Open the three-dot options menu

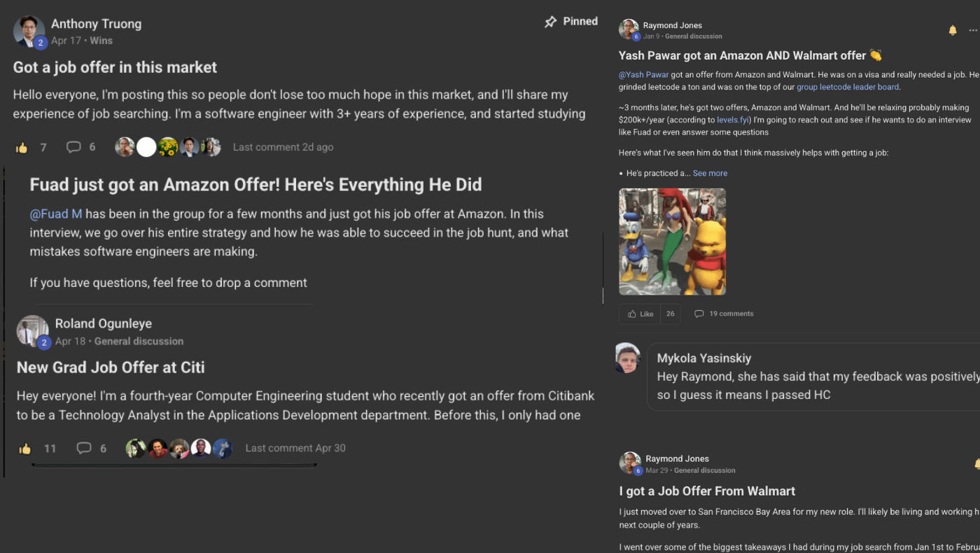(972, 30)
